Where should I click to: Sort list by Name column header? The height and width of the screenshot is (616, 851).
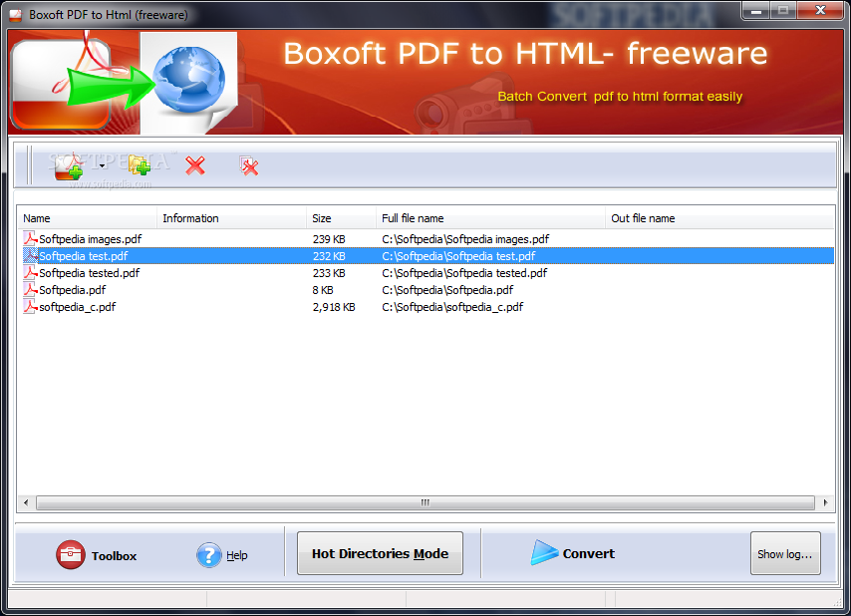[x=87, y=218]
